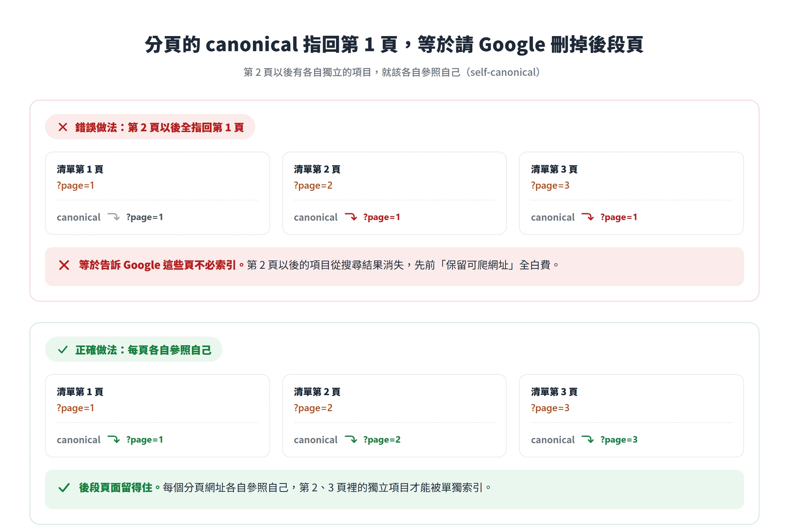This screenshot has height=532, width=789.
Task: Click the green canonical arrow in the correct-example 清單第 1 頁 card
Action: (x=113, y=439)
